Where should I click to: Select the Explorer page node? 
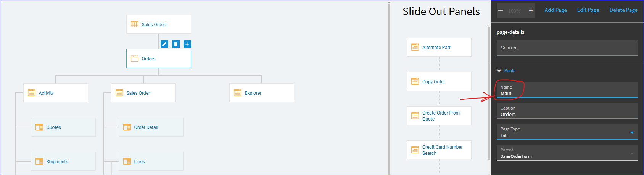262,93
